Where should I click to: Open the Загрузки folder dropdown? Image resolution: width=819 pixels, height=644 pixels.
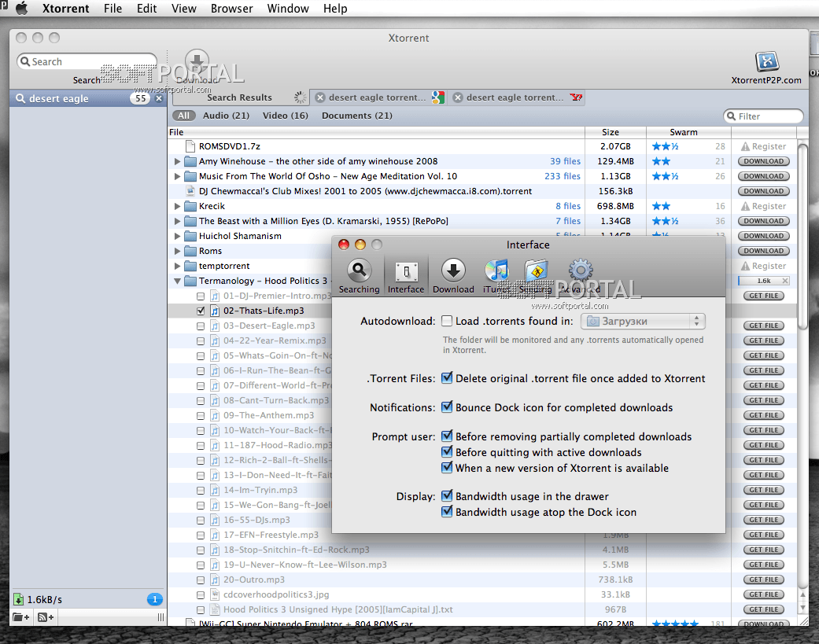point(643,321)
